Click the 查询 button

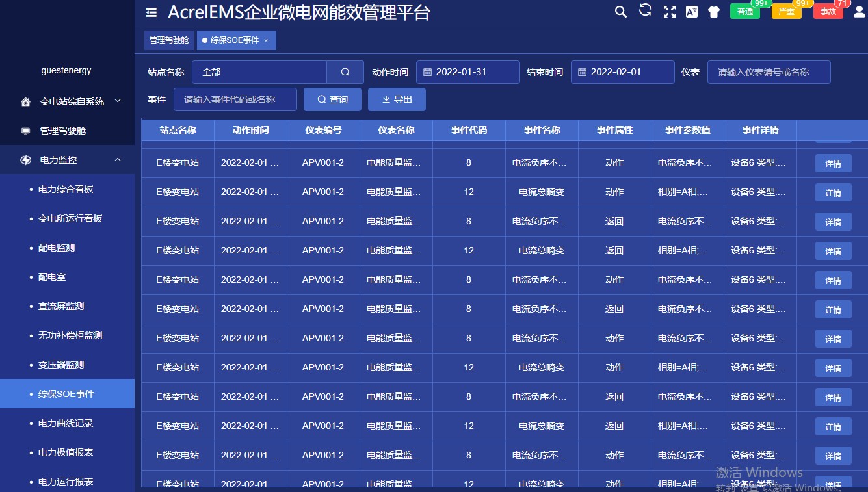click(332, 99)
